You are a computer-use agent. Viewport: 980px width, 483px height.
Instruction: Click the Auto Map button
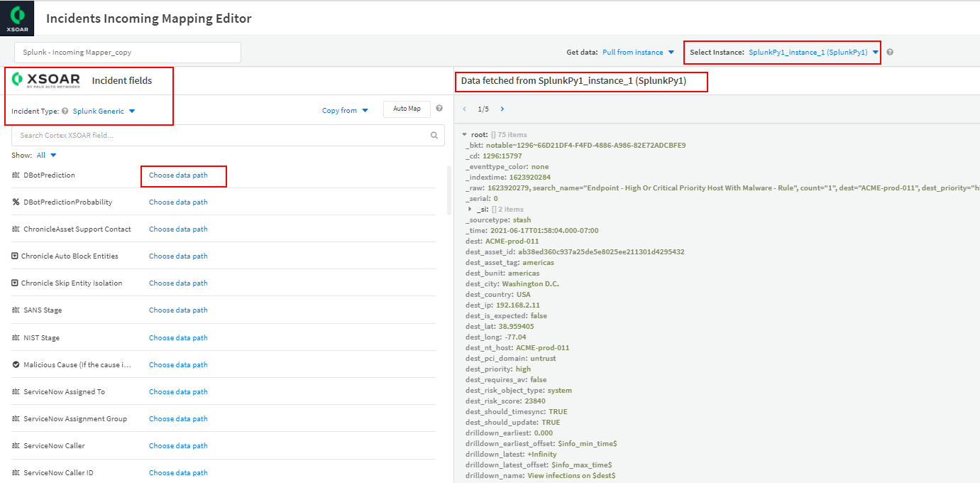(x=407, y=109)
